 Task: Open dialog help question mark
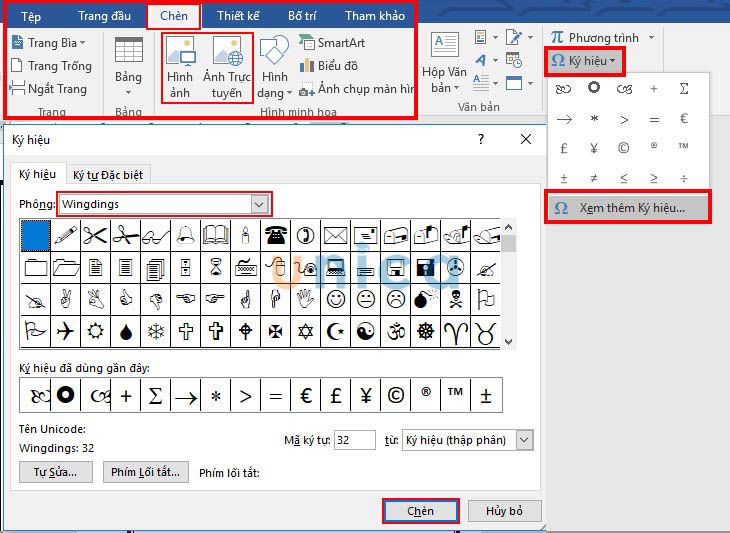pyautogui.click(x=481, y=139)
